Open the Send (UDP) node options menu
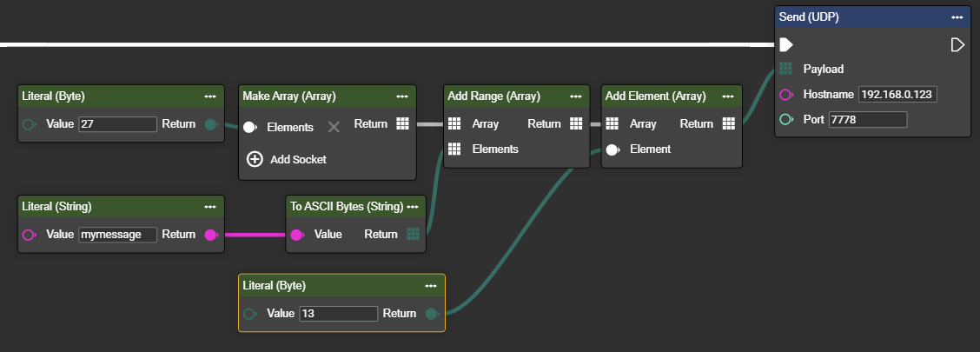Viewport: 980px width, 352px height. pos(957,17)
